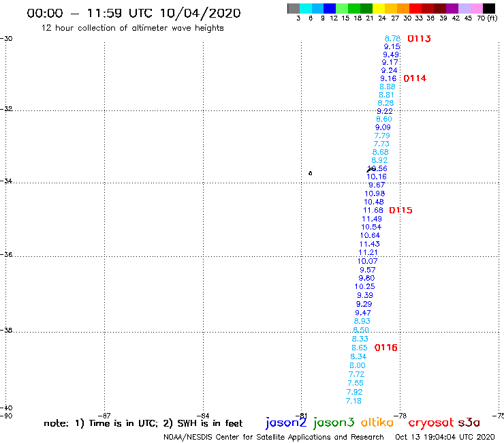
Task: Click the 9.57 wave height value
Action: (368, 271)
